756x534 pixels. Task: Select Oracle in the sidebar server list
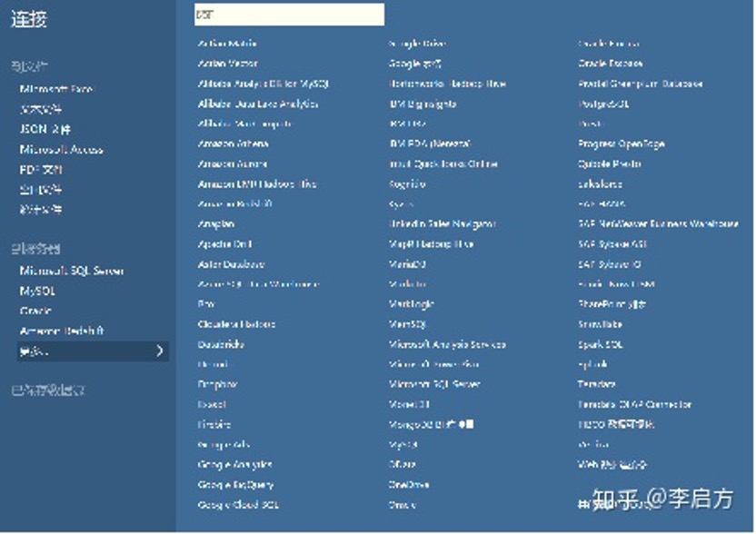point(35,311)
